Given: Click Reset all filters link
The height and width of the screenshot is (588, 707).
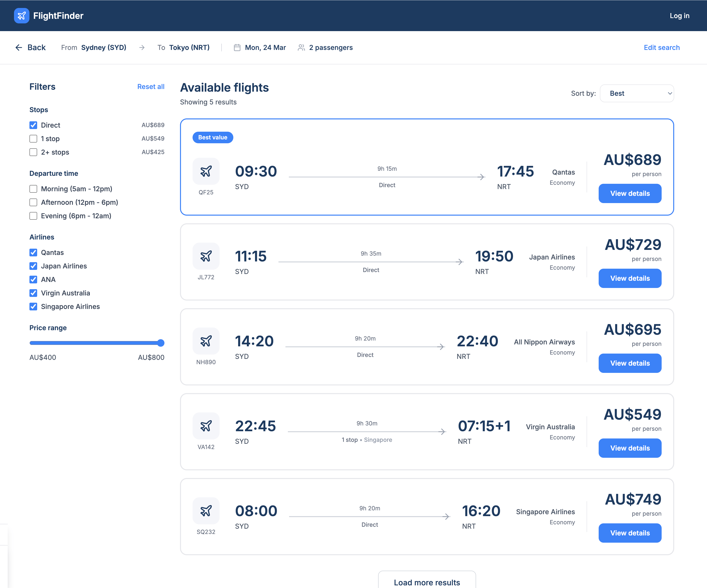Looking at the screenshot, I should point(151,87).
